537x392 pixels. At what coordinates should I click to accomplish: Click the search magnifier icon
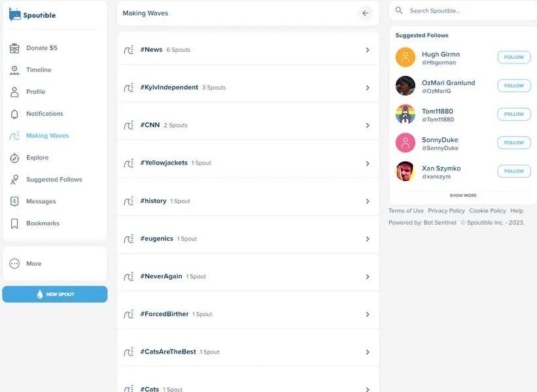tap(399, 10)
